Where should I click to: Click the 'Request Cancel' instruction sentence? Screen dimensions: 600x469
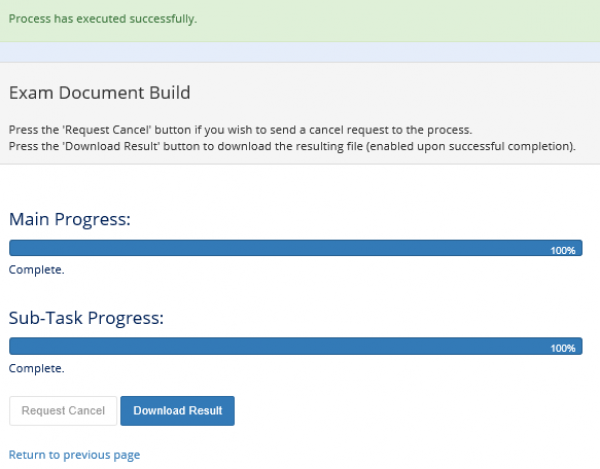240,130
